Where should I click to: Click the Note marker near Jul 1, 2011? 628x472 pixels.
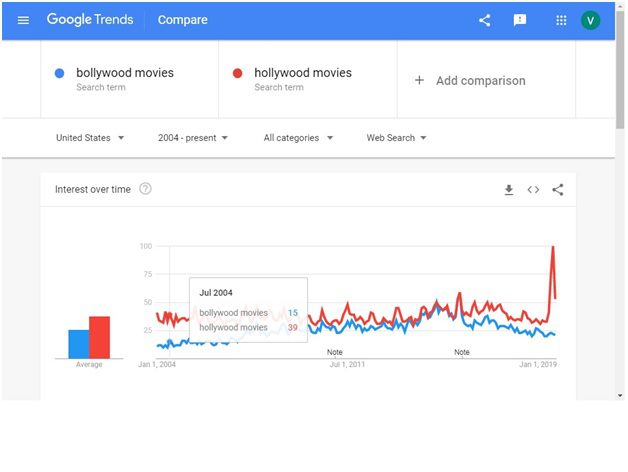pos(335,352)
